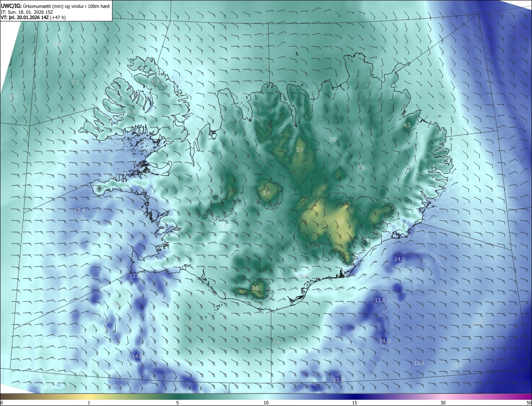Click the 7.4 value label over the sea
Screen dimensions: 532x406
click(276, 342)
